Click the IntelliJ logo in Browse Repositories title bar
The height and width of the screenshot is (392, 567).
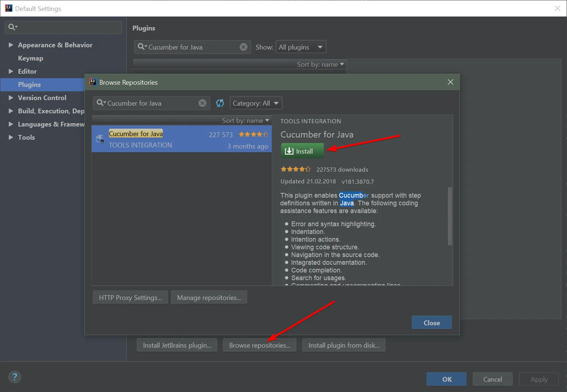[93, 82]
